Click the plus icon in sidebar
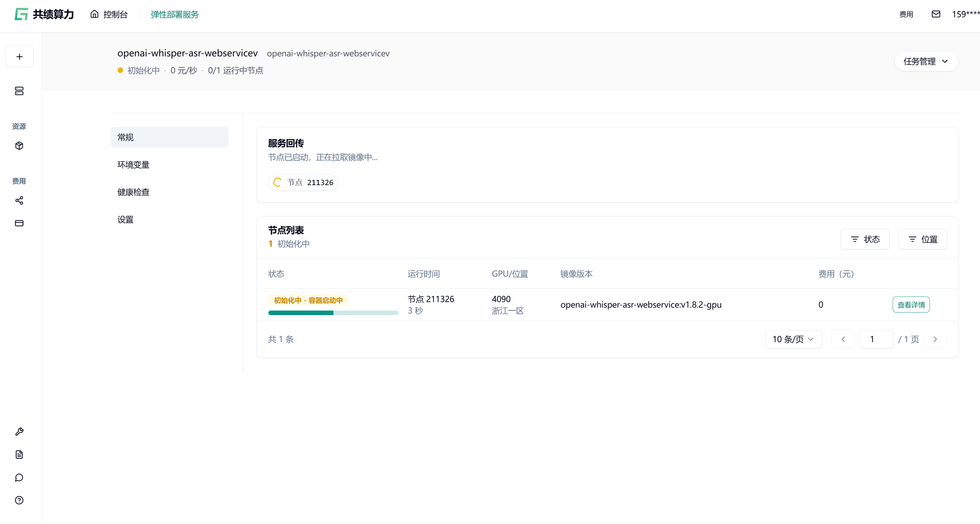The width and height of the screenshot is (980, 524). point(20,57)
